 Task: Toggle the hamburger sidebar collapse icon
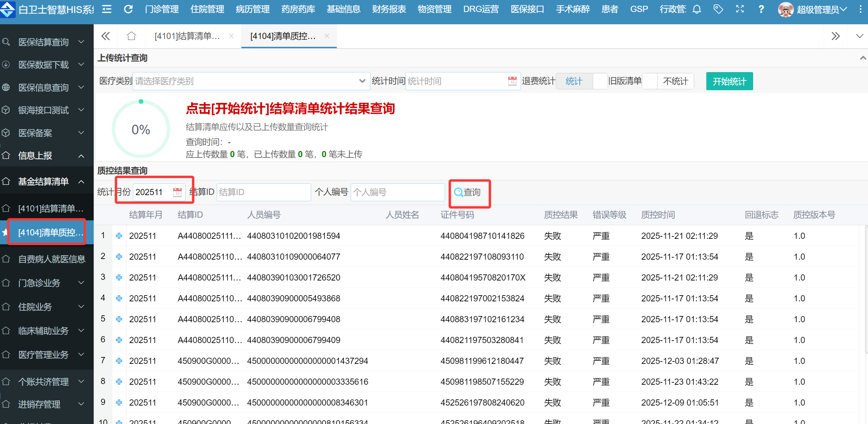107,9
